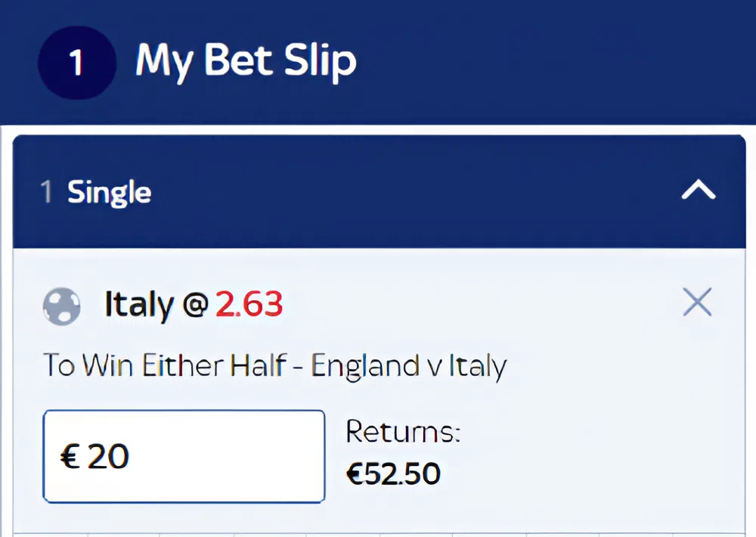Click the My Bet Slip heading
756x537 pixels.
[x=245, y=62]
